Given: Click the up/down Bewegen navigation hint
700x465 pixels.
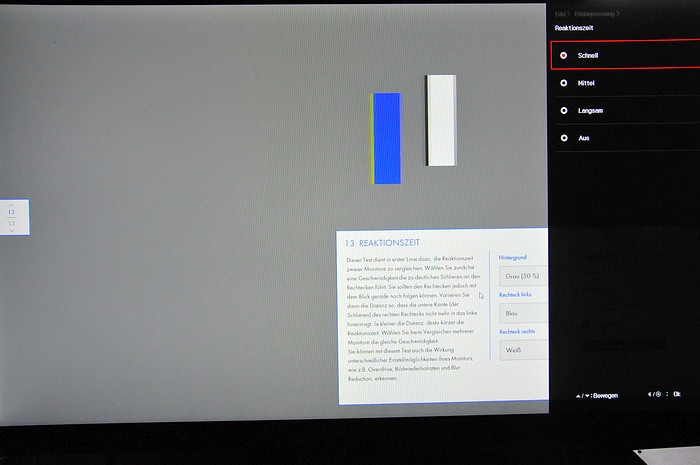Looking at the screenshot, I should [597, 395].
